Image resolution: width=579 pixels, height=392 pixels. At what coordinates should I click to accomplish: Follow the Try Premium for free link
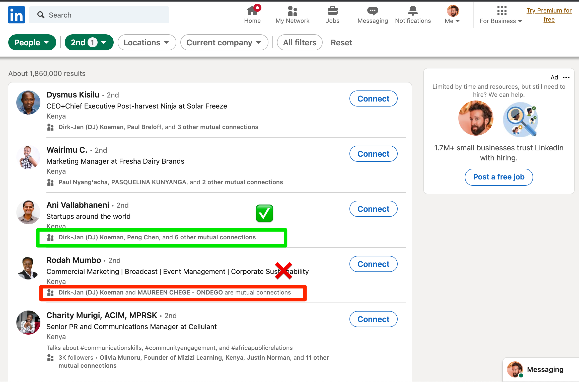pos(549,15)
